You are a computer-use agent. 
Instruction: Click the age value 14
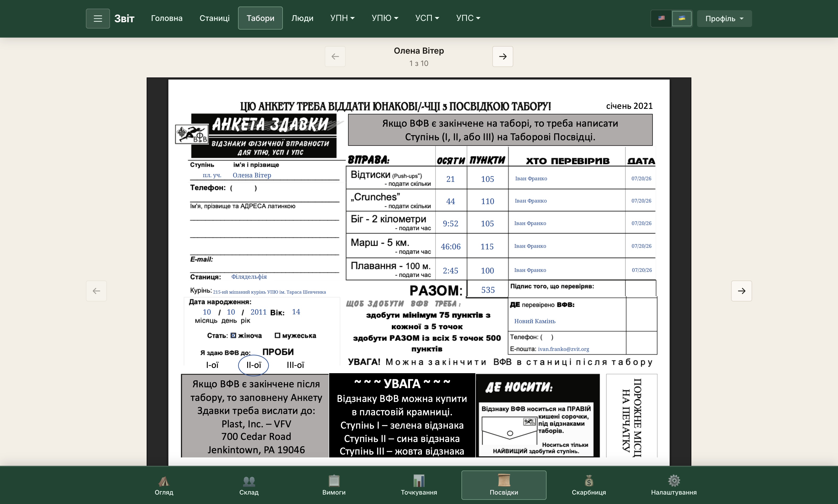point(296,312)
